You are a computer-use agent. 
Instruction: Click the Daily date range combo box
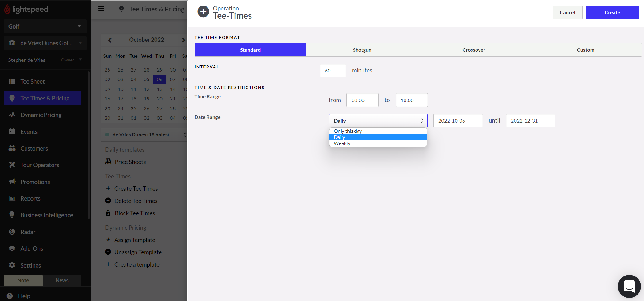(378, 121)
